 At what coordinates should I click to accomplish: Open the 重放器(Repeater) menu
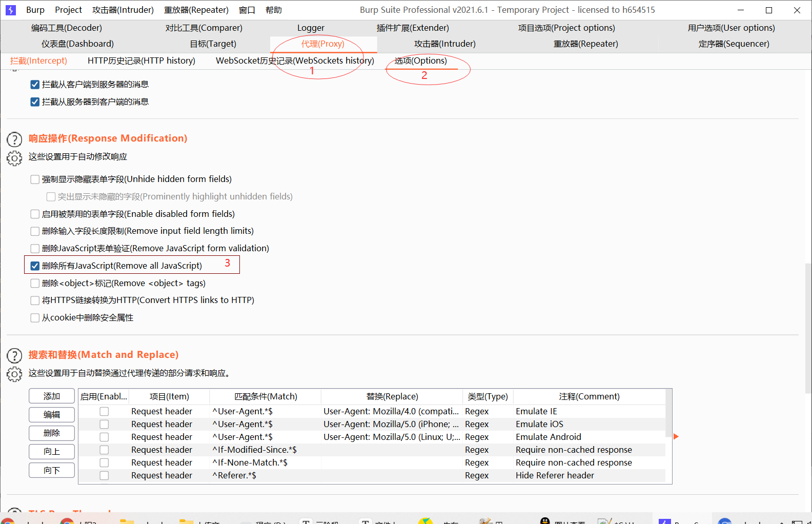[196, 10]
